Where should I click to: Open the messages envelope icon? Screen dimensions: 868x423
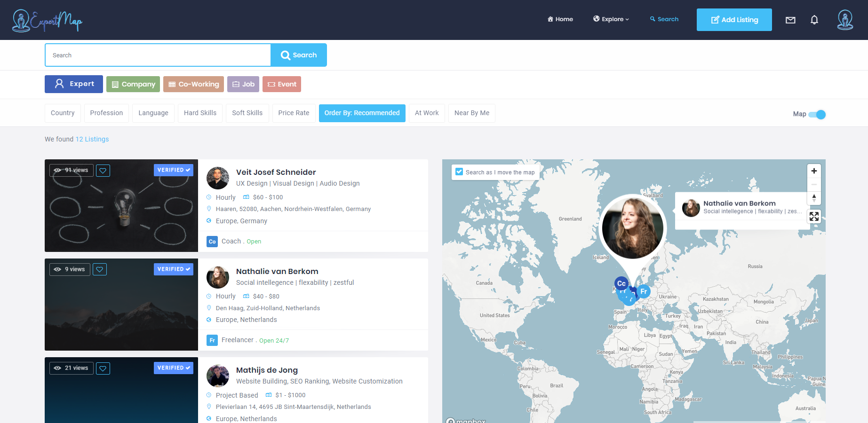790,20
